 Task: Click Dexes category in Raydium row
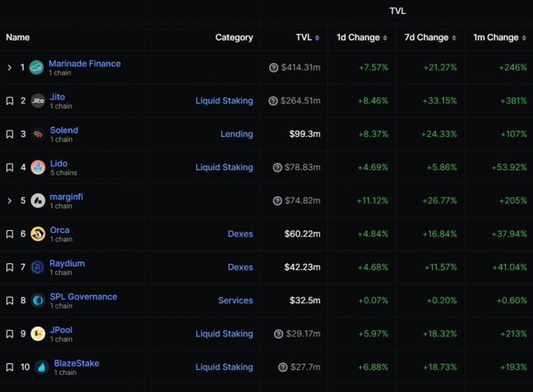click(x=240, y=267)
